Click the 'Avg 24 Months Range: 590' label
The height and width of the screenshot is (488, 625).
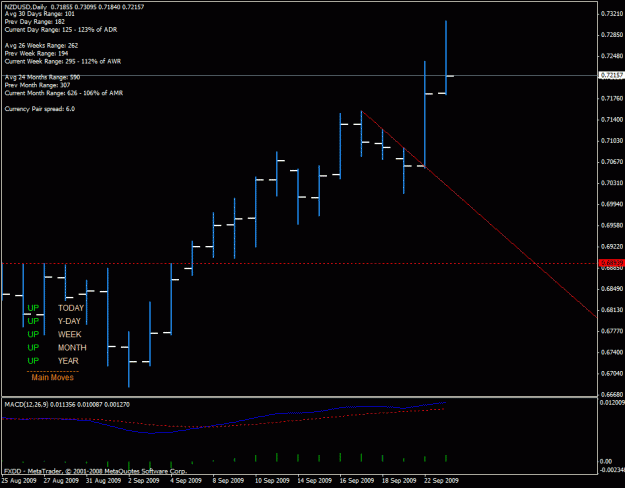[42, 77]
